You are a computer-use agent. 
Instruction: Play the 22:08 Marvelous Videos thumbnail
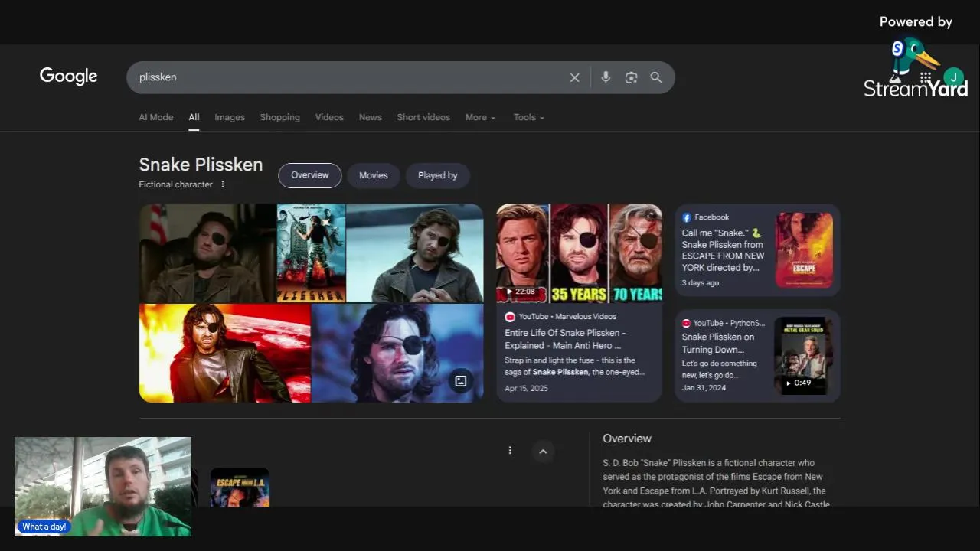[x=579, y=253]
